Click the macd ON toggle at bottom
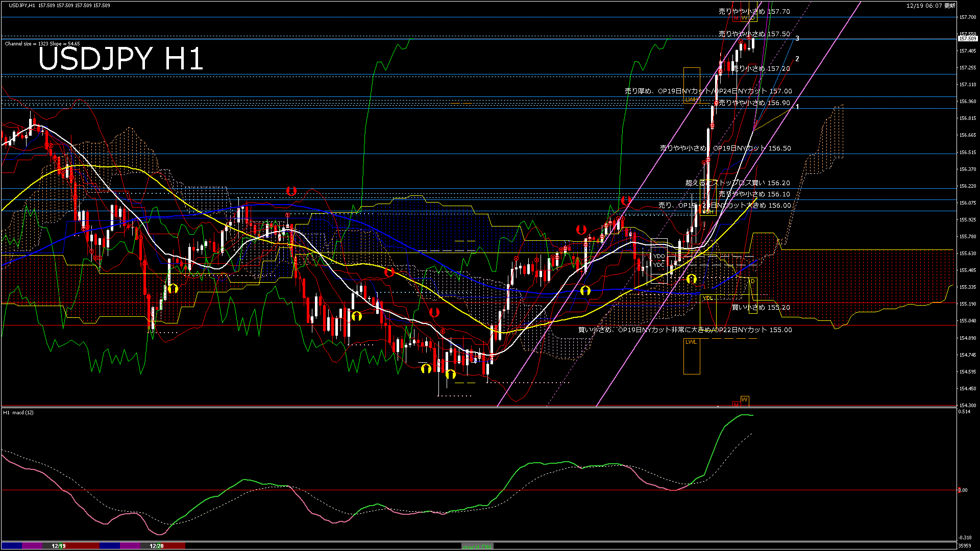The width and height of the screenshot is (980, 551). [477, 546]
